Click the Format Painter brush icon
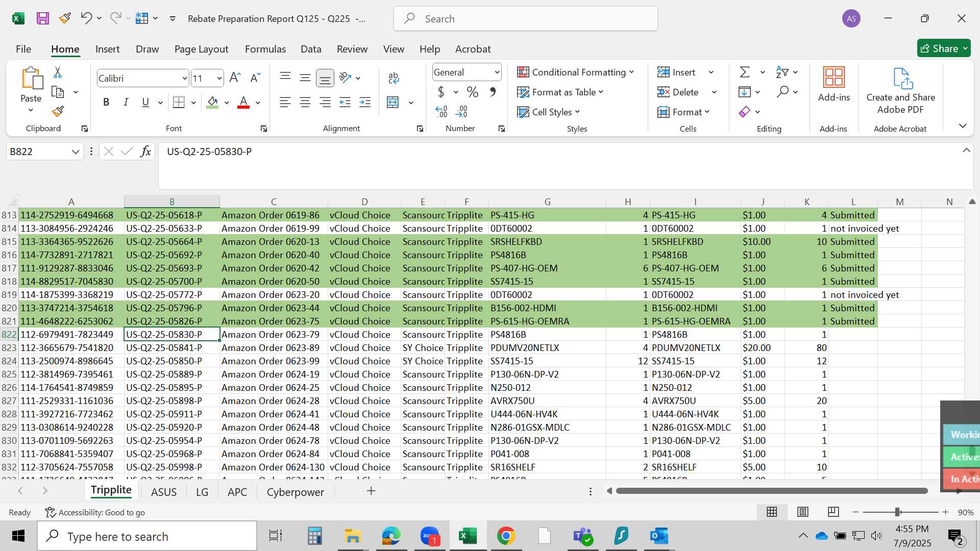 58,111
